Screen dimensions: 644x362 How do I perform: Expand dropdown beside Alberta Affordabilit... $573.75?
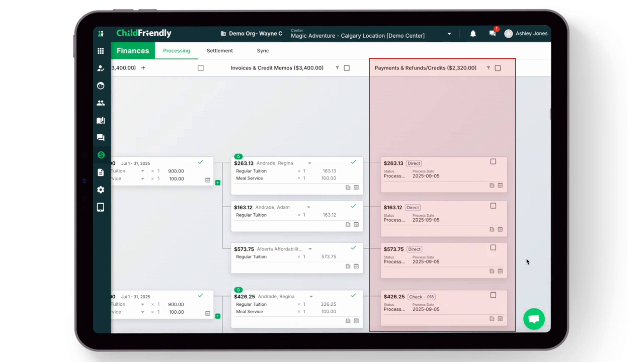(x=310, y=249)
